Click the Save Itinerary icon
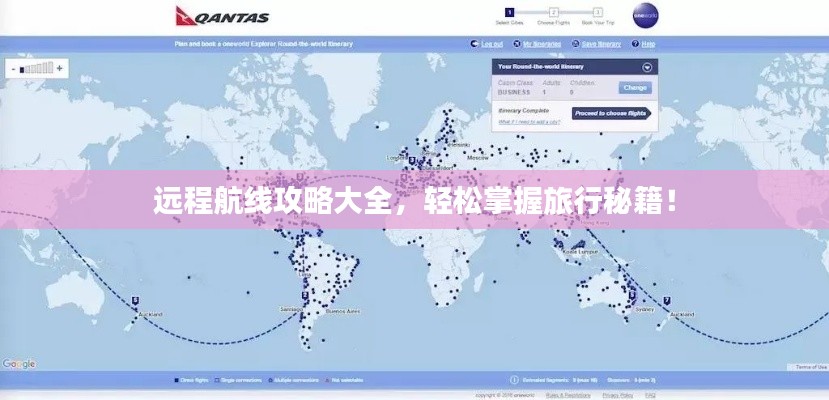 [x=576, y=45]
